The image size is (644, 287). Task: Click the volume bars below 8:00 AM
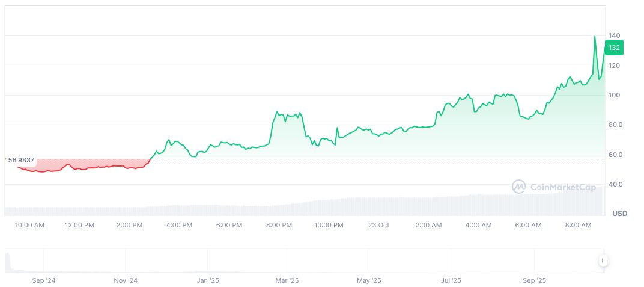[x=578, y=205]
